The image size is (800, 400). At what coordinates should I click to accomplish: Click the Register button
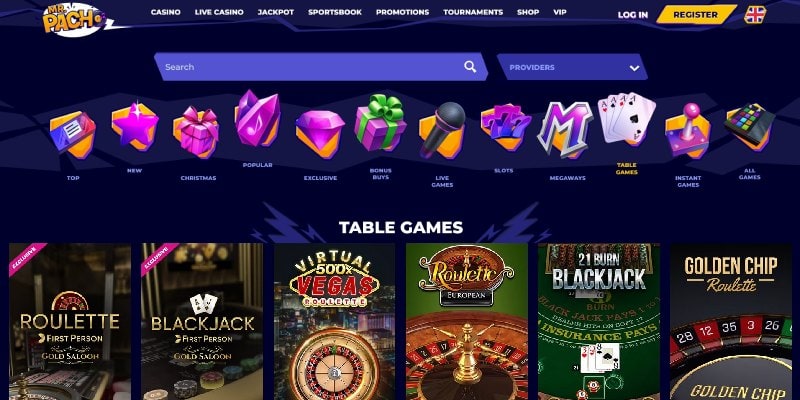[x=696, y=15]
